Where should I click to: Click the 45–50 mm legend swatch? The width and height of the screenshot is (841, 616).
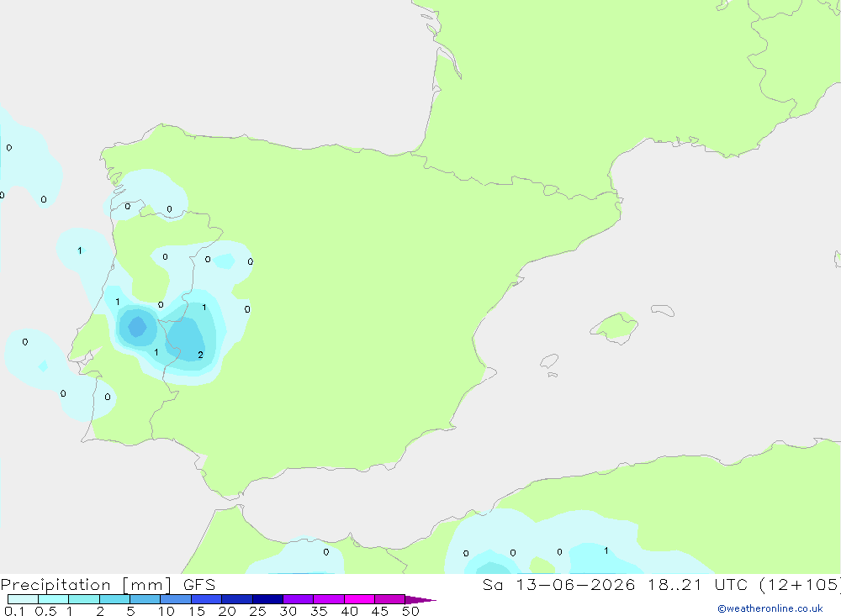389,599
